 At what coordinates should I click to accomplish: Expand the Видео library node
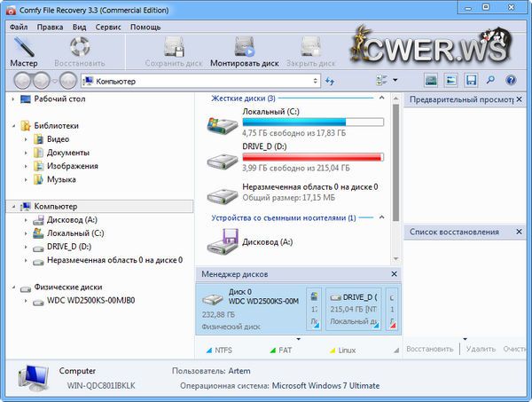pos(26,139)
